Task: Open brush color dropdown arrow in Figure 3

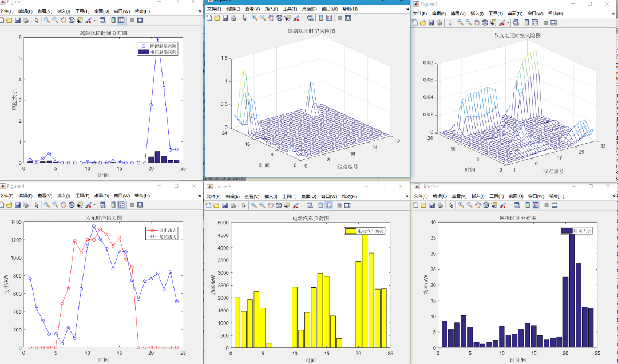Action: coord(508,23)
